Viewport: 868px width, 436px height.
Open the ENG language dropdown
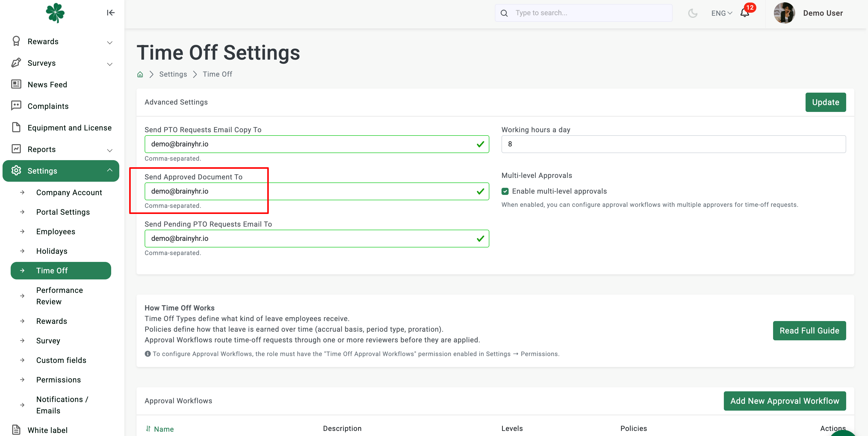click(721, 13)
